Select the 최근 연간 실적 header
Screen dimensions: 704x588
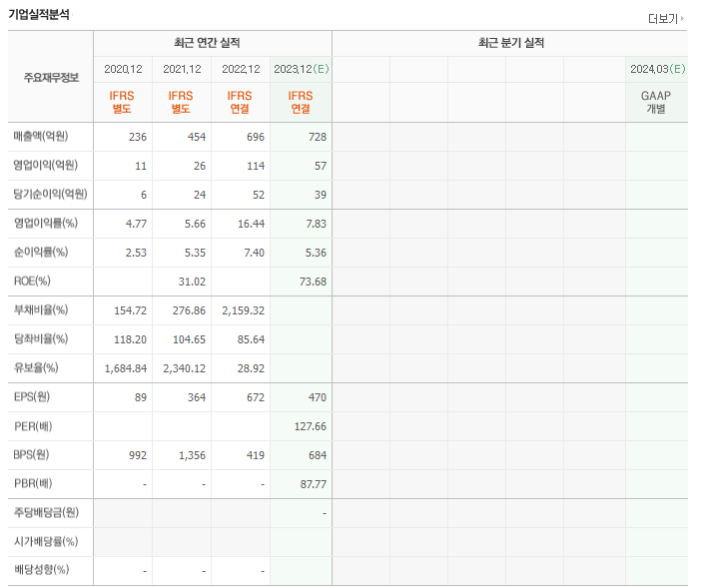click(207, 43)
